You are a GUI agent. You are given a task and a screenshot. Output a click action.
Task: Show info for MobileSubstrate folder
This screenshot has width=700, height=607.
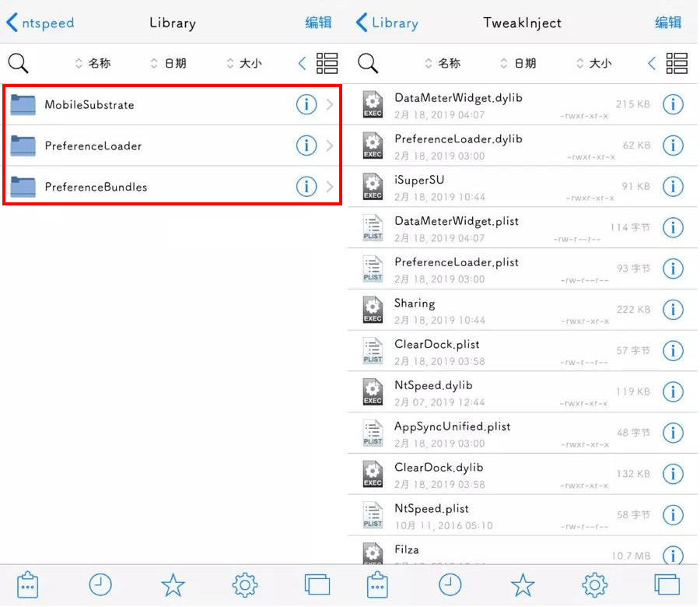coord(306,104)
